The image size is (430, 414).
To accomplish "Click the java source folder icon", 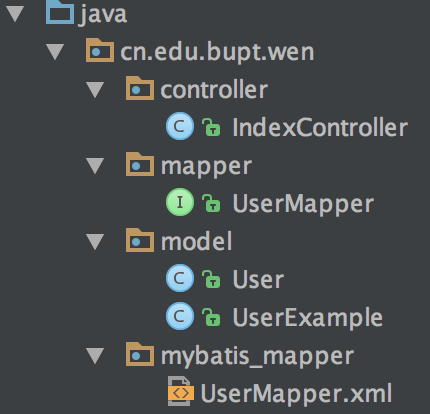I will (x=60, y=12).
